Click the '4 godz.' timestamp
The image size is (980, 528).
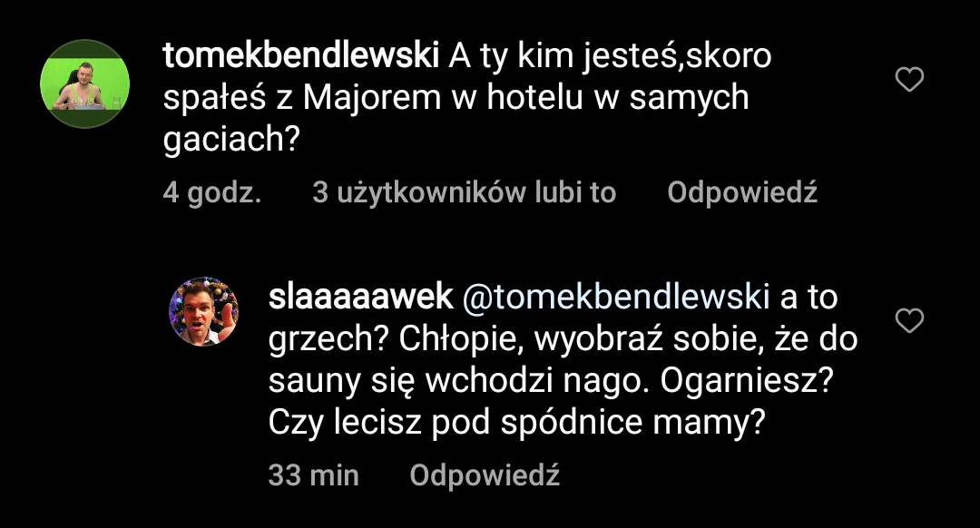[212, 192]
